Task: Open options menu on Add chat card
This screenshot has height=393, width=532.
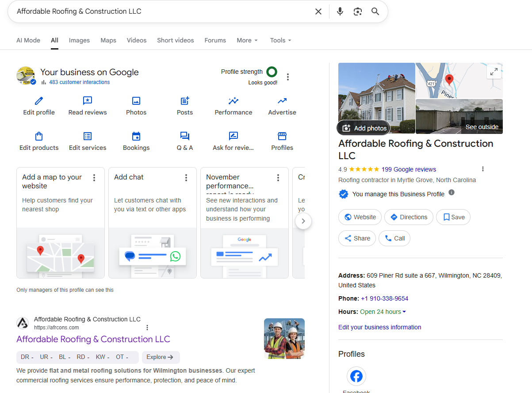Action: coord(186,178)
